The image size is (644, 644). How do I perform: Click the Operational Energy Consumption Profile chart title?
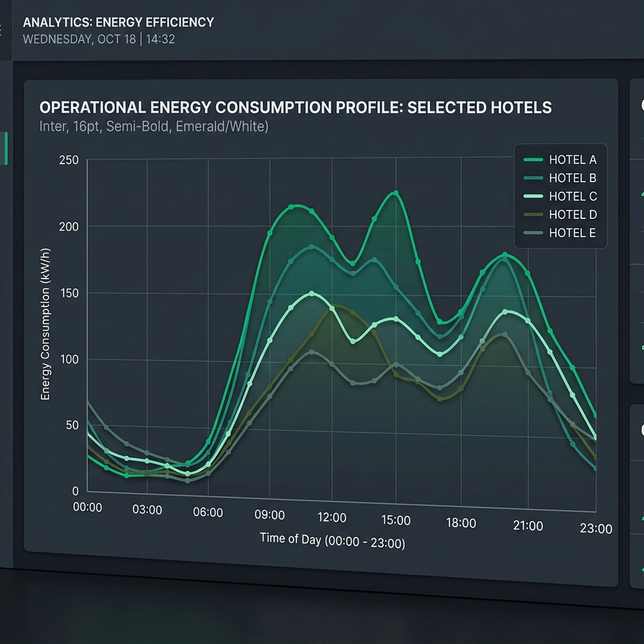(x=296, y=108)
